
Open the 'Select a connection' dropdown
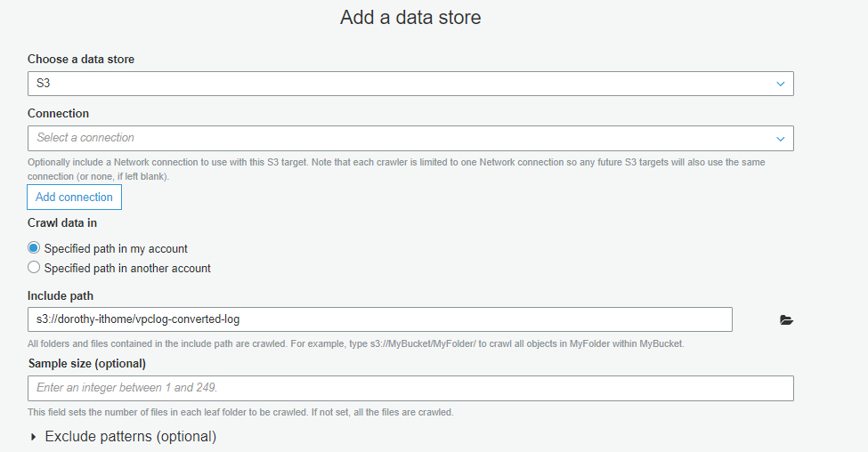(x=410, y=139)
